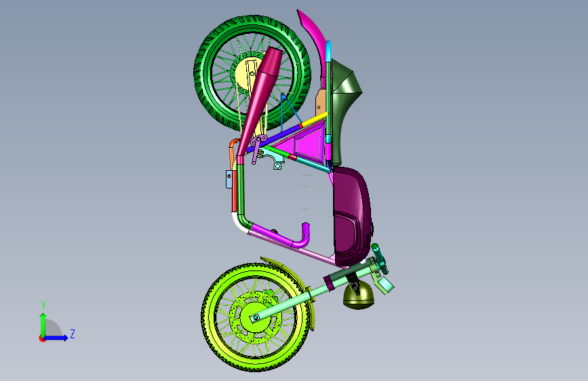Select the purple fuel tank
The image size is (588, 381).
(352, 216)
